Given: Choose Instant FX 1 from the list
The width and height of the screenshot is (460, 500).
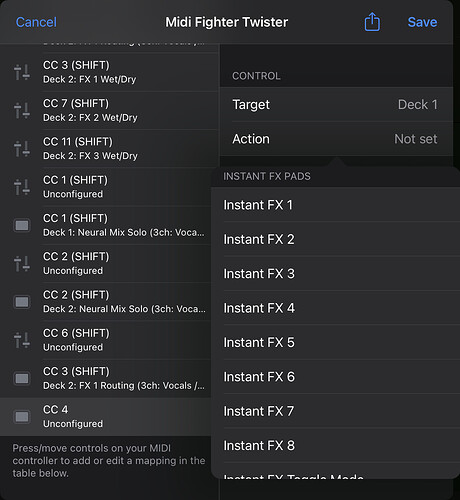Looking at the screenshot, I should tap(335, 205).
